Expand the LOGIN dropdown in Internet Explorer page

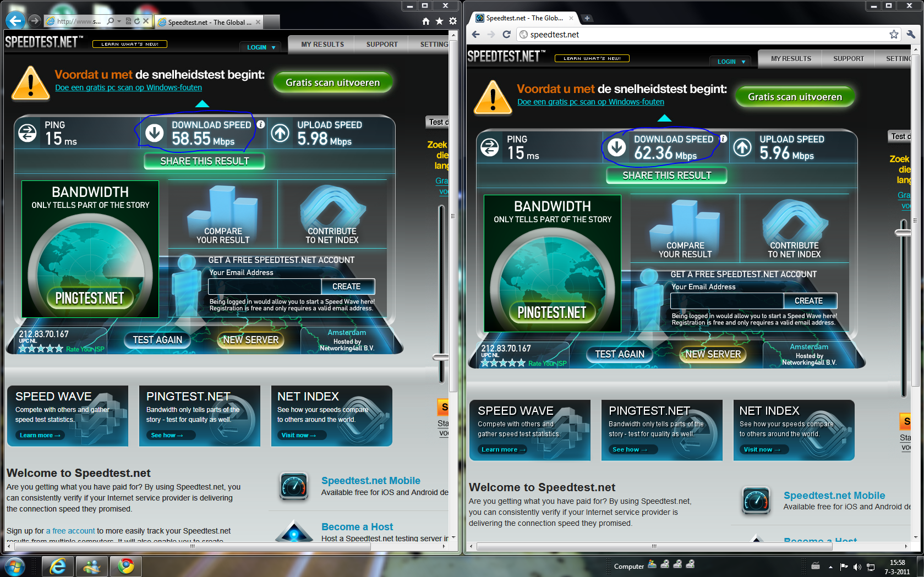coord(261,47)
